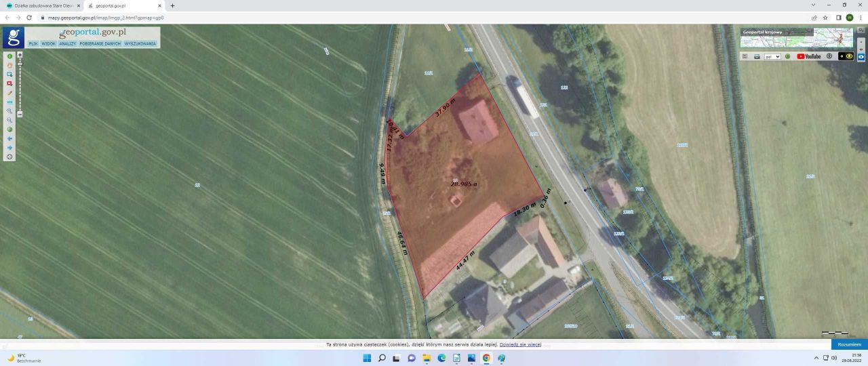The height and width of the screenshot is (366, 868).
Task: Open the Chrome taskbar icon
Action: [486, 358]
